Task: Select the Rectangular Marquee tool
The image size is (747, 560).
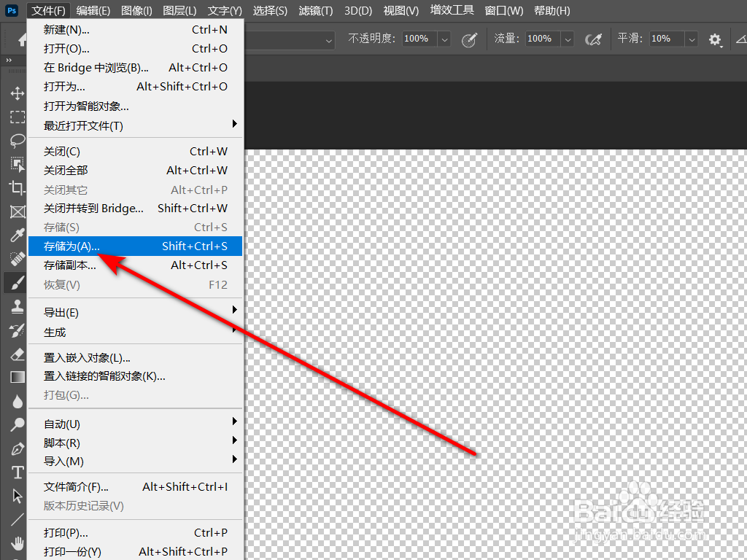Action: click(x=18, y=117)
